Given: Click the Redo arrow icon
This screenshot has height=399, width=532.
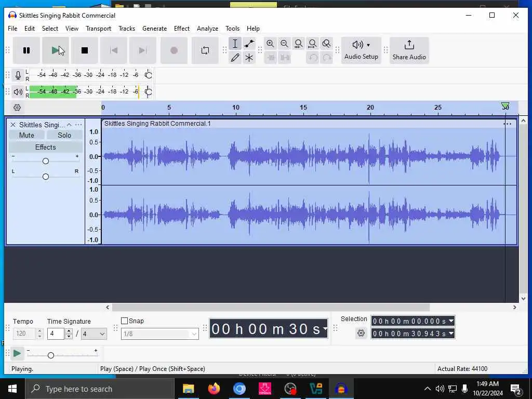Looking at the screenshot, I should pyautogui.click(x=327, y=58).
